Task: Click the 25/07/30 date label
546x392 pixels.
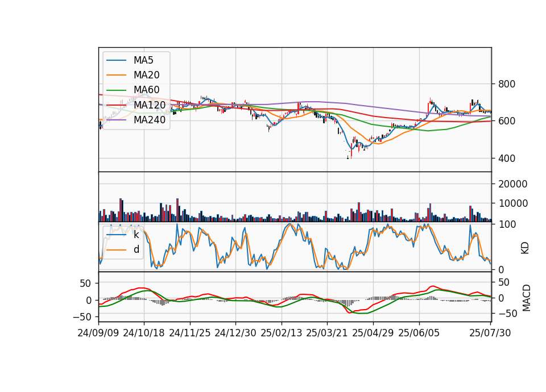Action: (490, 333)
